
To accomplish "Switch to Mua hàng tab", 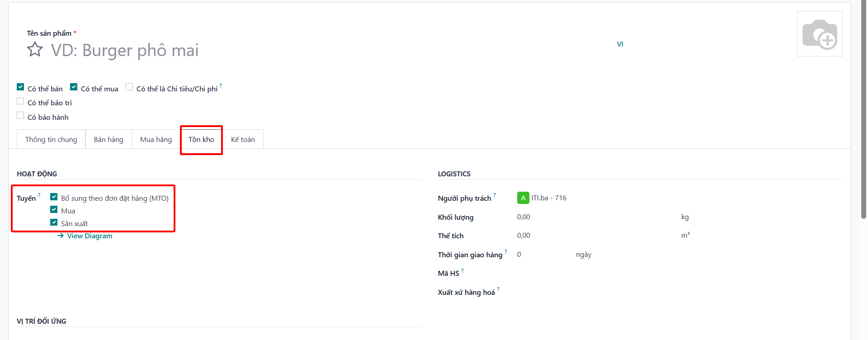I will (156, 139).
